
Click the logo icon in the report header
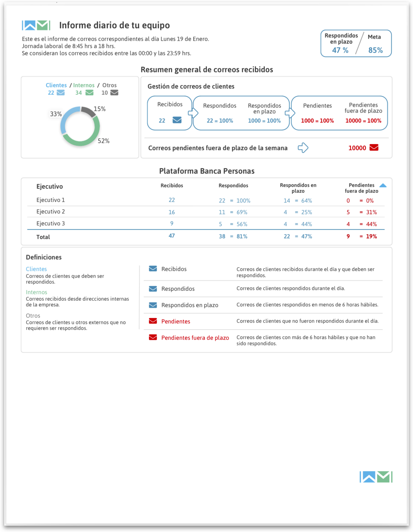tap(36, 25)
